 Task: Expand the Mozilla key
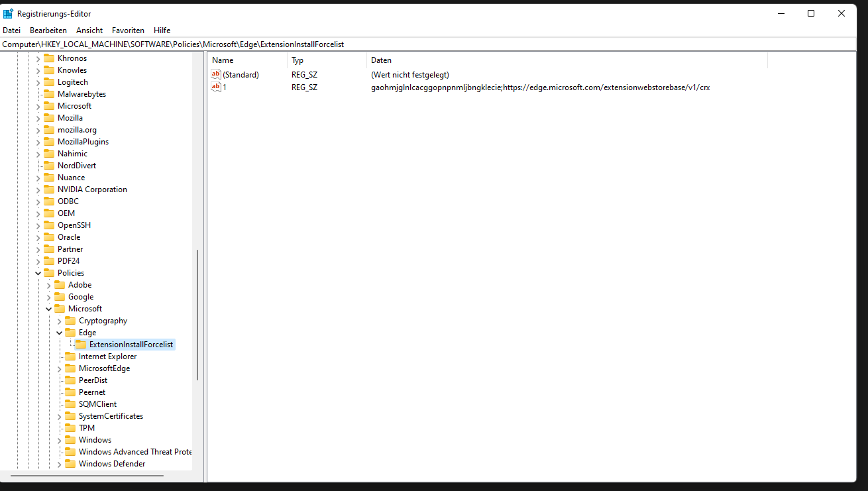38,118
